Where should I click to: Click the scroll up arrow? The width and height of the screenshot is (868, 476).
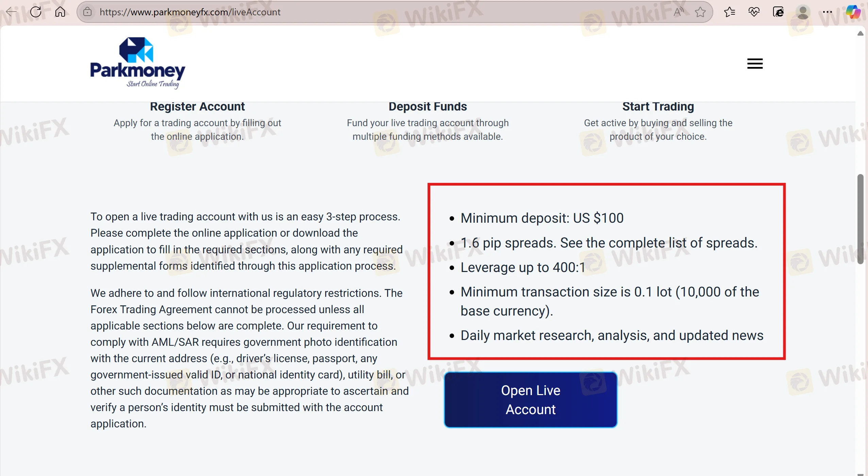[x=860, y=33]
